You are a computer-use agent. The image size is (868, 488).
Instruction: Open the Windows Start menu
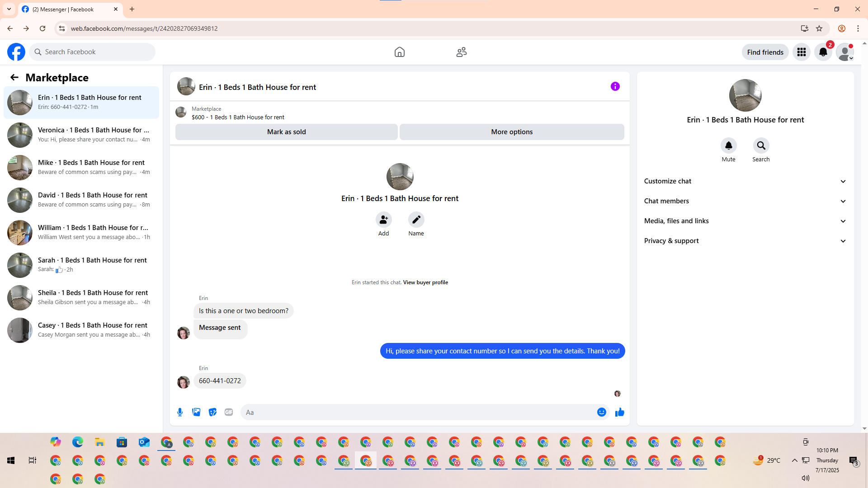11,460
